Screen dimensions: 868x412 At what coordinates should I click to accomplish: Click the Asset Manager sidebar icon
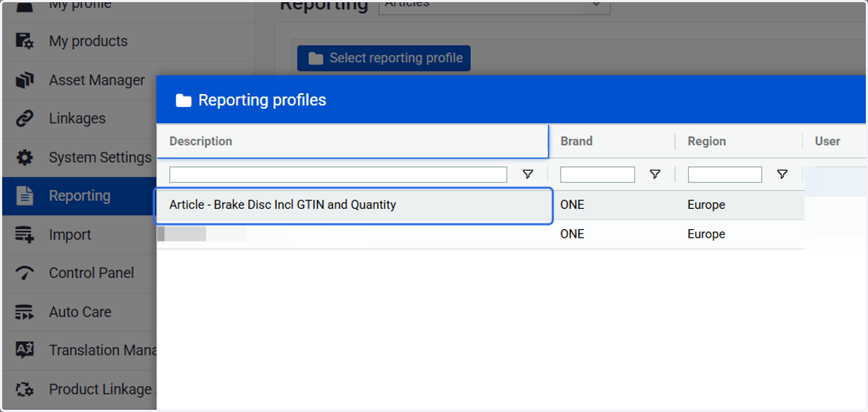[x=25, y=80]
